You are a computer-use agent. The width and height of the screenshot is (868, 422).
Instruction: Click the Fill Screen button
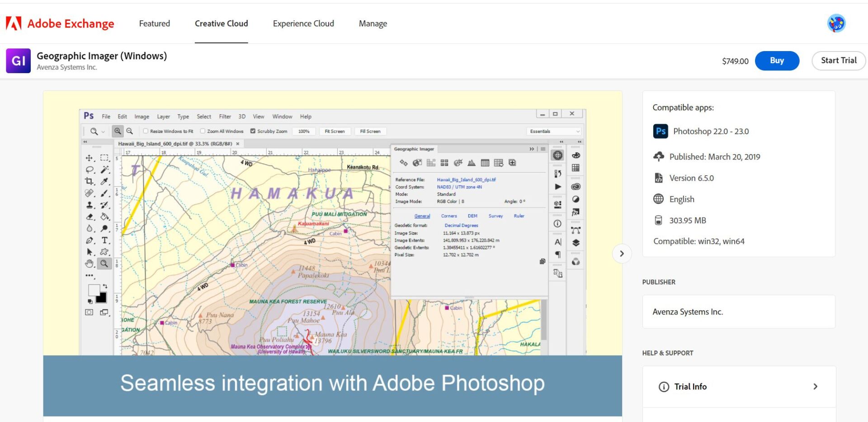click(370, 131)
